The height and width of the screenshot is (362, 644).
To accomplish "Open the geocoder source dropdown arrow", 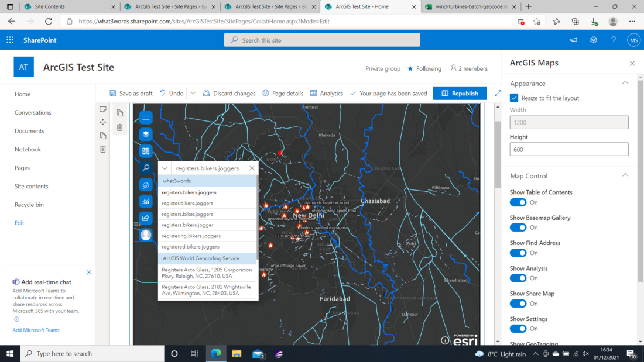I will [165, 168].
